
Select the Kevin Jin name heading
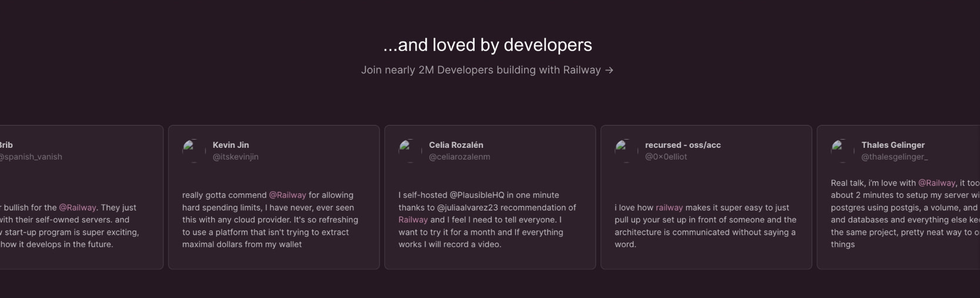pos(231,145)
